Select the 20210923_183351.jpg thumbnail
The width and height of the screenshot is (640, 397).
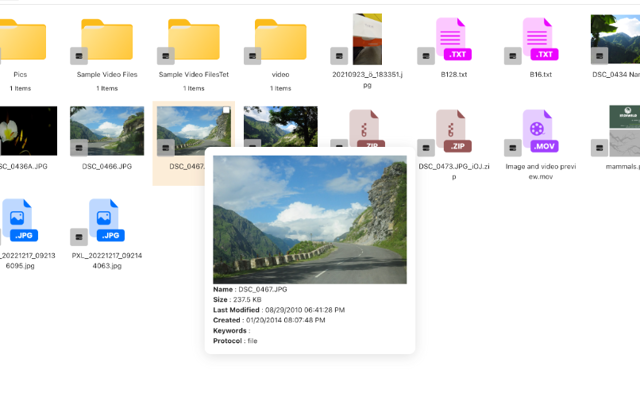pyautogui.click(x=367, y=39)
